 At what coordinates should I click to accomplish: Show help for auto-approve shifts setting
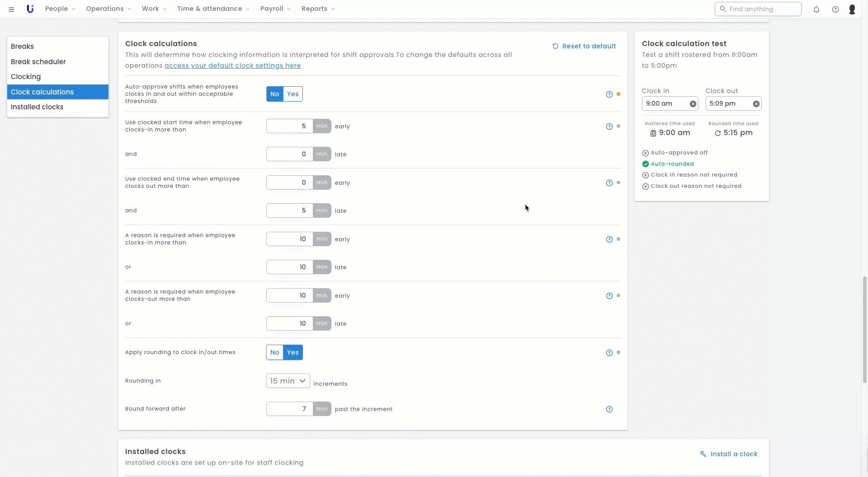pyautogui.click(x=609, y=94)
